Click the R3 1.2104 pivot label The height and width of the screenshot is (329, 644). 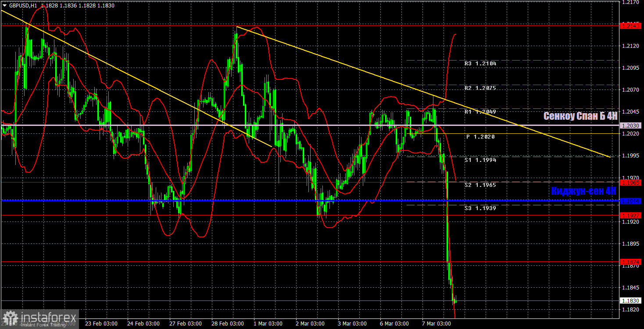coord(480,64)
